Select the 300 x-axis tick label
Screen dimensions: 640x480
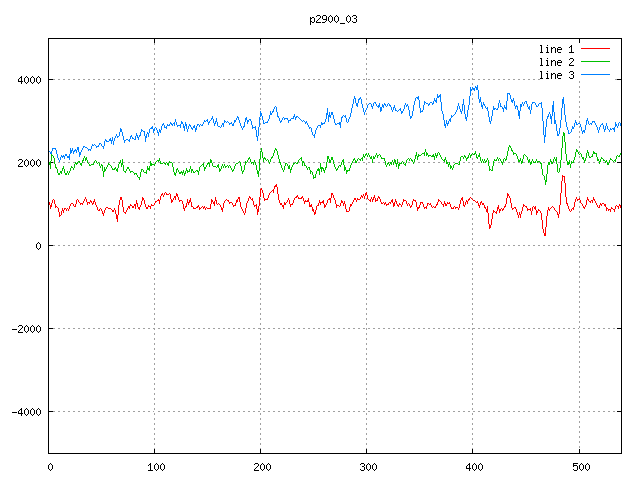pyautogui.click(x=367, y=466)
